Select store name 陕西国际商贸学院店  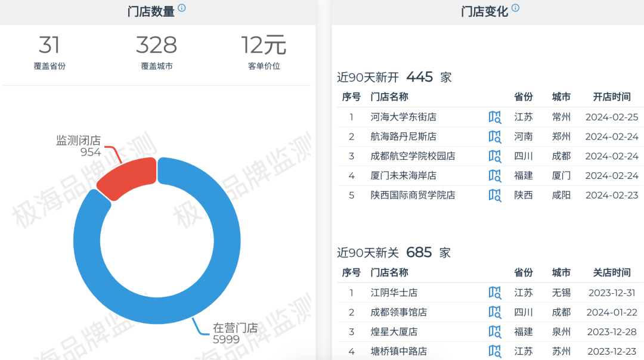413,195
